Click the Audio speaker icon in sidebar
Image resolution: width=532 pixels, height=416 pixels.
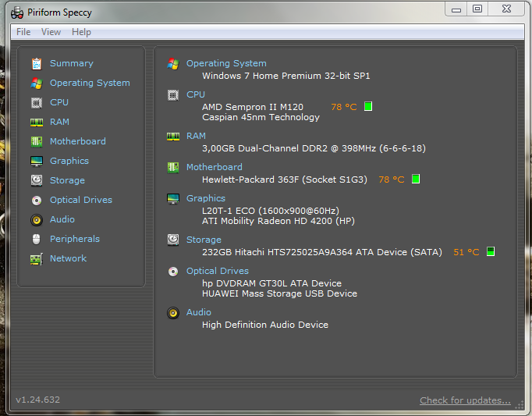click(x=37, y=220)
